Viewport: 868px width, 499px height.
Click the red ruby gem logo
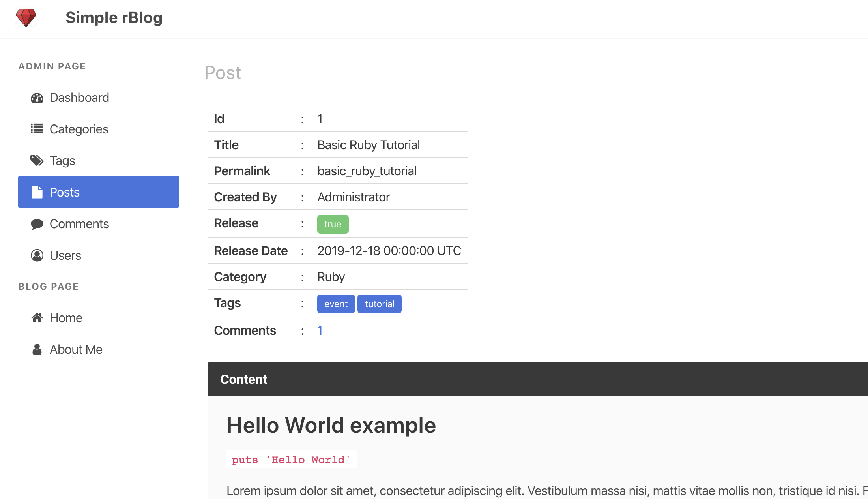[26, 18]
